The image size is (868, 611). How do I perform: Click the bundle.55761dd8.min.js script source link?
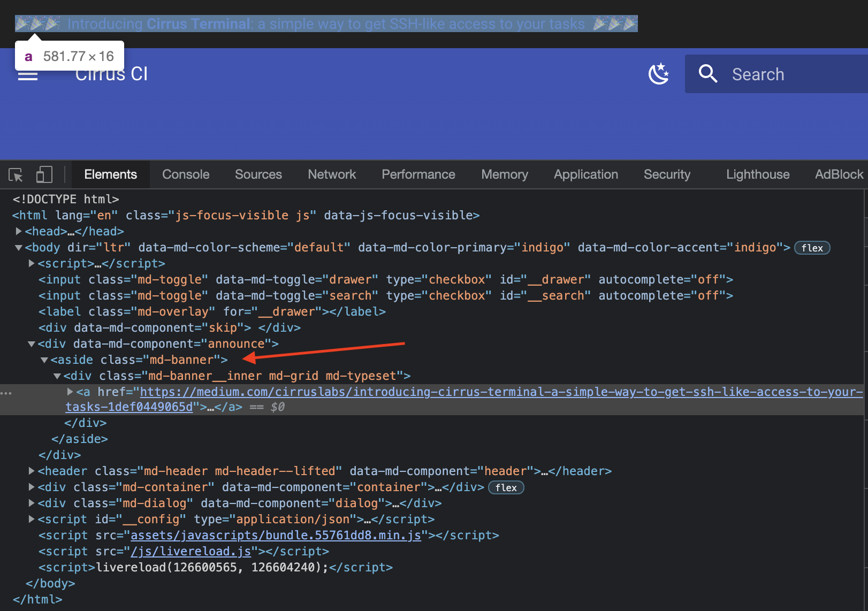(273, 535)
